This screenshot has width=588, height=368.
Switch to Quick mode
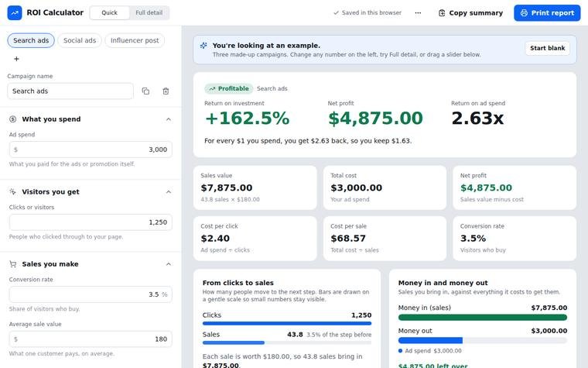(110, 12)
